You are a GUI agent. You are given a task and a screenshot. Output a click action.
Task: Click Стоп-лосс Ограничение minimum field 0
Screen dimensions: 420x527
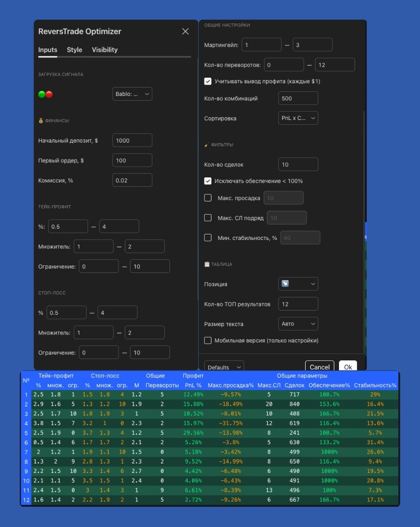pyautogui.click(x=99, y=352)
